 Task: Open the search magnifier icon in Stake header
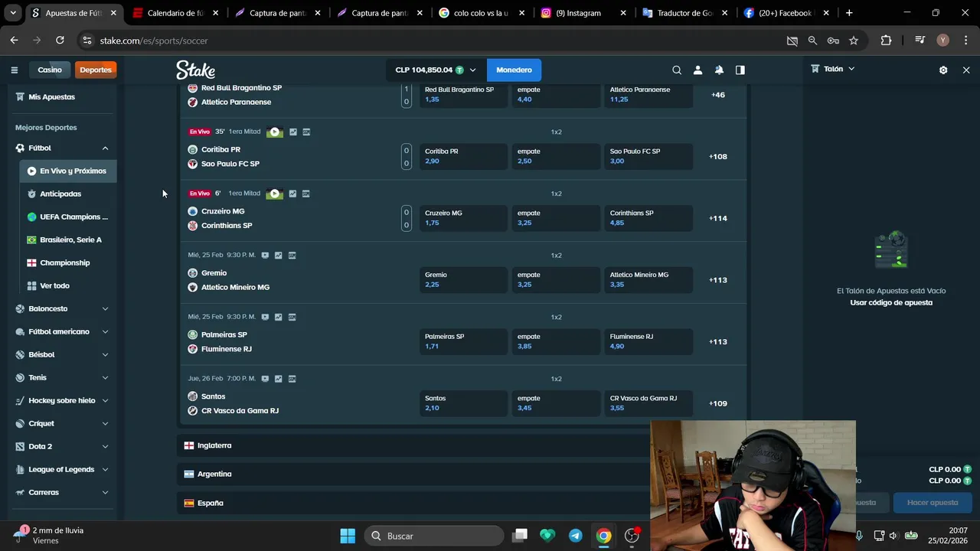(677, 70)
